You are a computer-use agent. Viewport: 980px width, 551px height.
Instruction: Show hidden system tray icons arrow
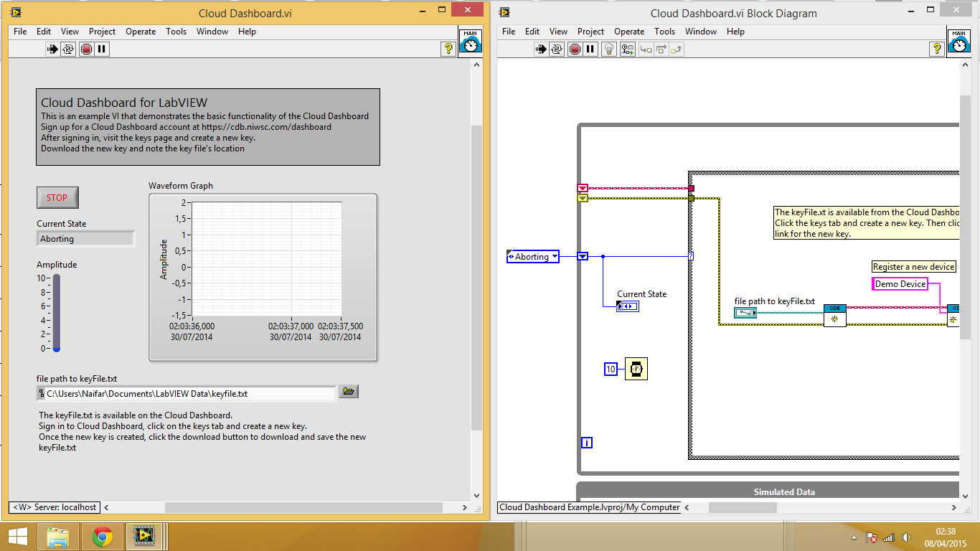(854, 537)
